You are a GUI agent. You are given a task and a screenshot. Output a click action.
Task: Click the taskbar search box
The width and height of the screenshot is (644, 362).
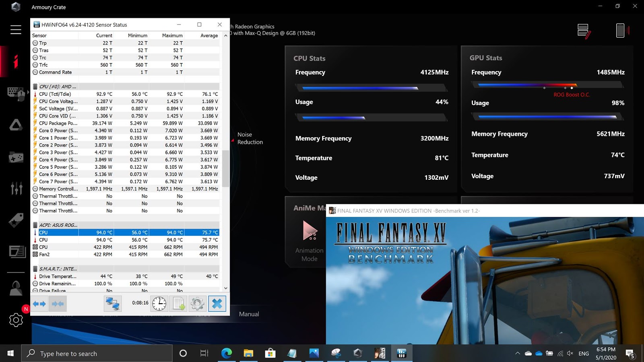(x=97, y=353)
